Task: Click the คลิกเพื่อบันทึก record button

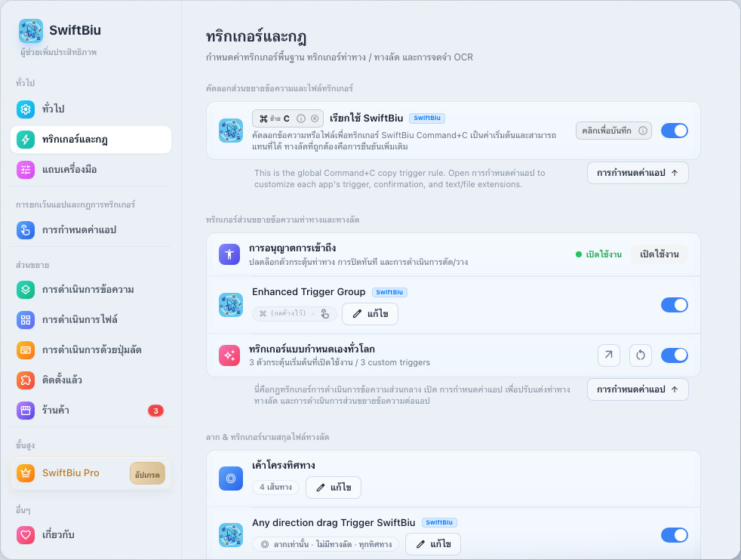Action: [x=614, y=131]
